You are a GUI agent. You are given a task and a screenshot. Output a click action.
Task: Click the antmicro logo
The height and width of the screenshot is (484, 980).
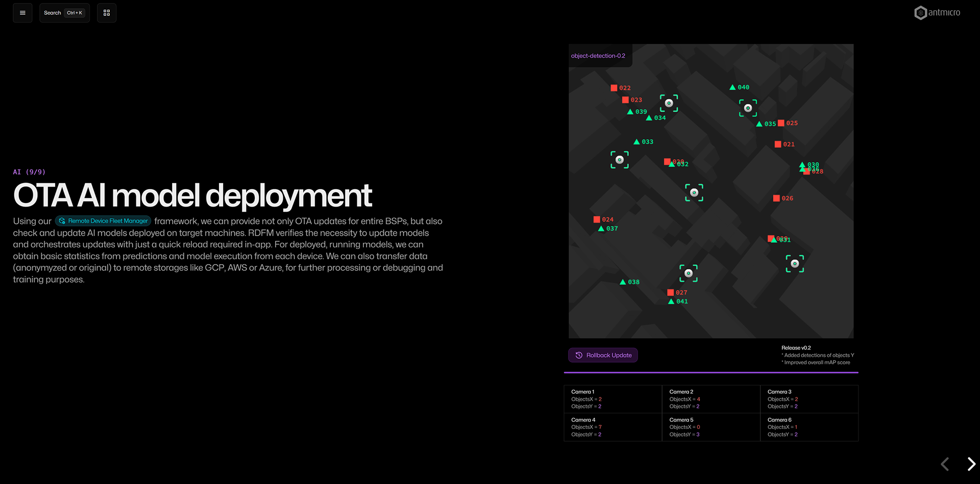point(937,13)
